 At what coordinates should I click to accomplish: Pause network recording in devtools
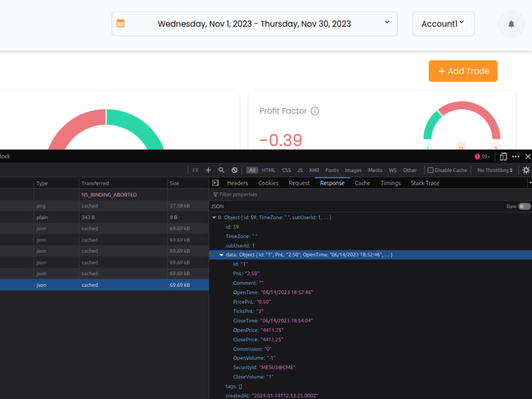tap(195, 170)
